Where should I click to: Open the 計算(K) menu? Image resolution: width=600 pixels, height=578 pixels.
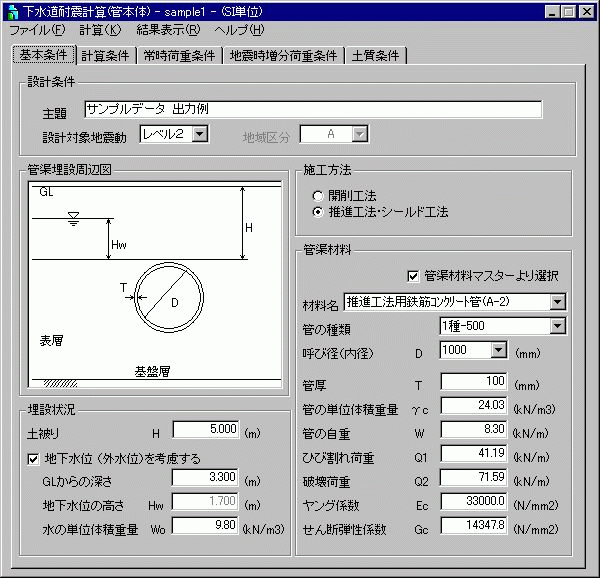pos(100,30)
